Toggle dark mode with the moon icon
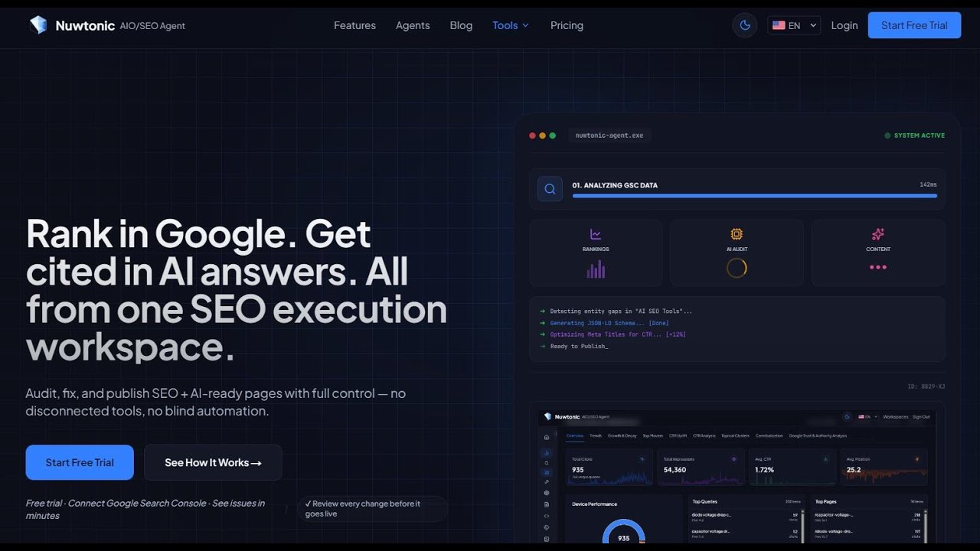The width and height of the screenshot is (980, 551). pos(745,25)
